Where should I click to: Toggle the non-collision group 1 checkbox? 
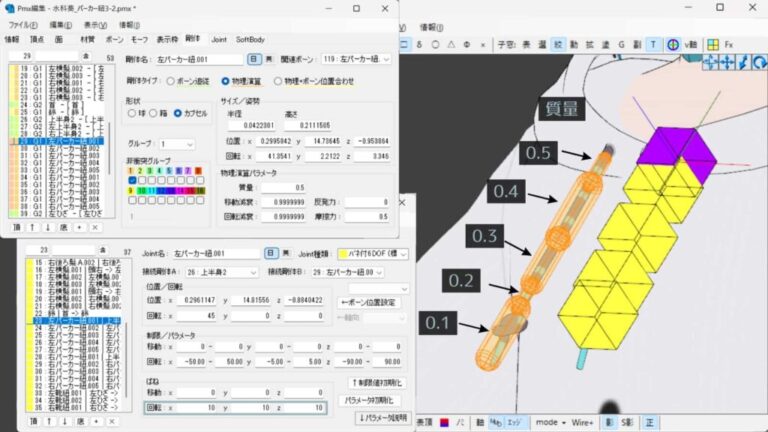(x=131, y=171)
